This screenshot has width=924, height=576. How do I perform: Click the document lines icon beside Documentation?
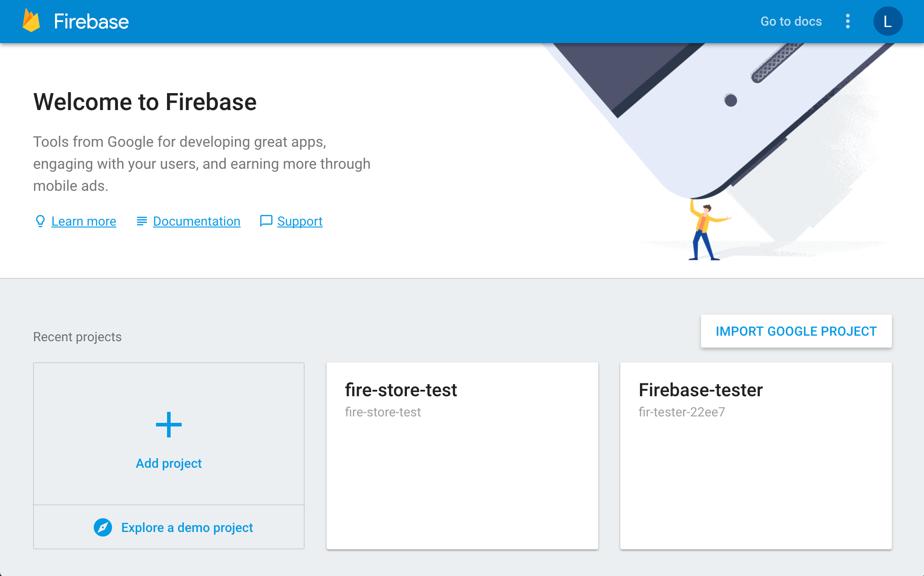(x=142, y=221)
